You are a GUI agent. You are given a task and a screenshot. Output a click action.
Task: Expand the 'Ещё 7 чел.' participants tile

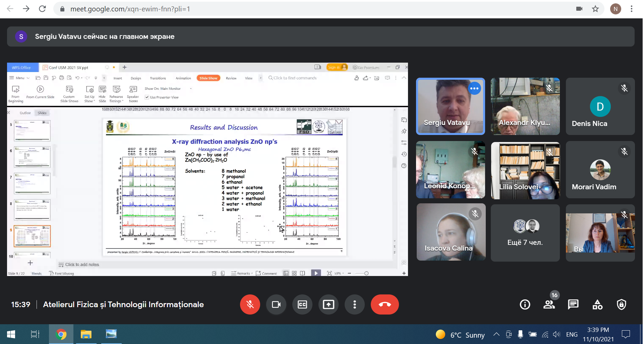pyautogui.click(x=525, y=233)
